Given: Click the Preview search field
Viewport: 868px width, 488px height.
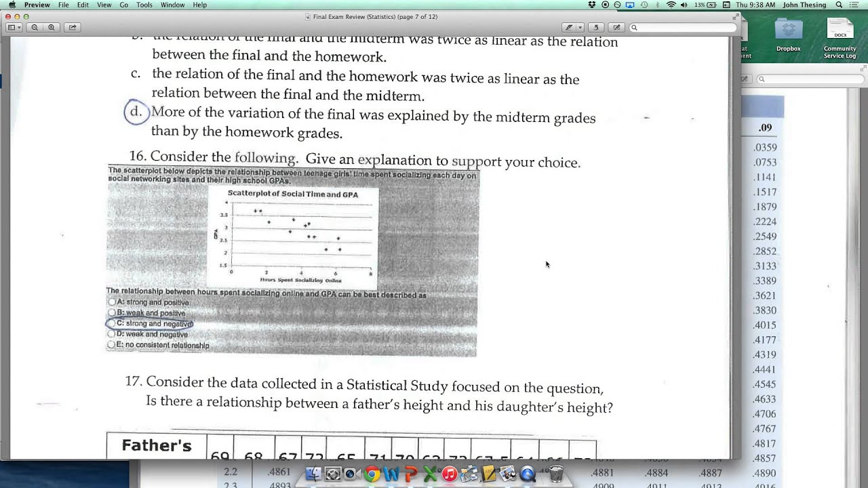Looking at the screenshot, I should click(683, 28).
